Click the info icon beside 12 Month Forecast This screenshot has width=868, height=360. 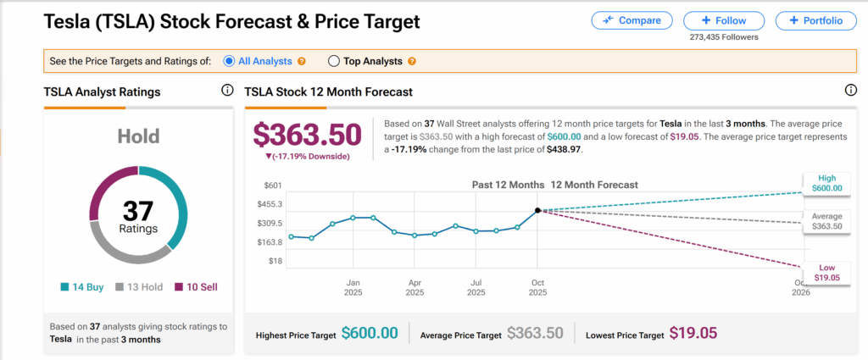850,91
